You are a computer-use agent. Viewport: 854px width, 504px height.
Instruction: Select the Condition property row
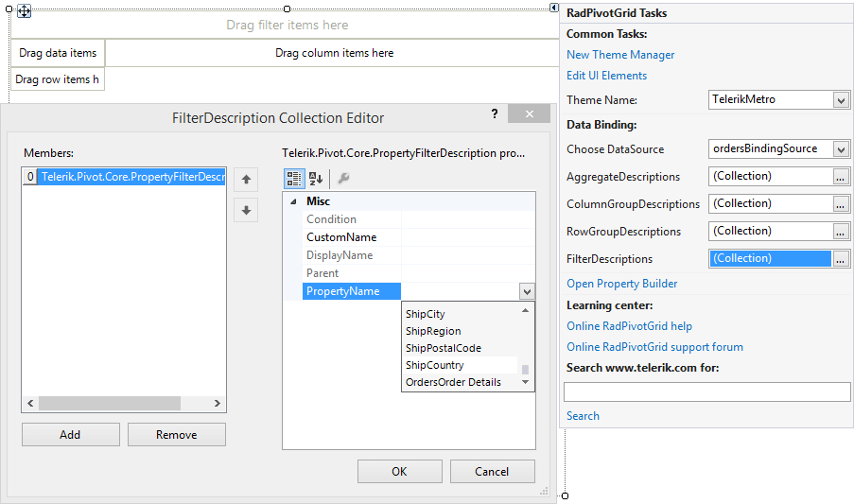point(419,219)
